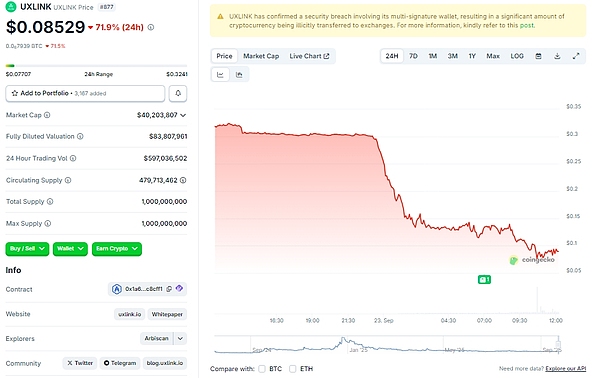Enable ETH comparison checkbox
This screenshot has height=378, width=600.
coord(293,369)
